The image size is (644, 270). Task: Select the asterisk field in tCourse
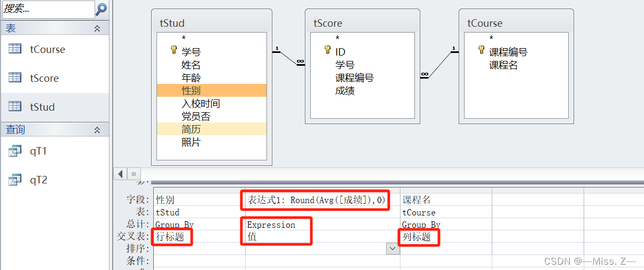tap(516, 38)
